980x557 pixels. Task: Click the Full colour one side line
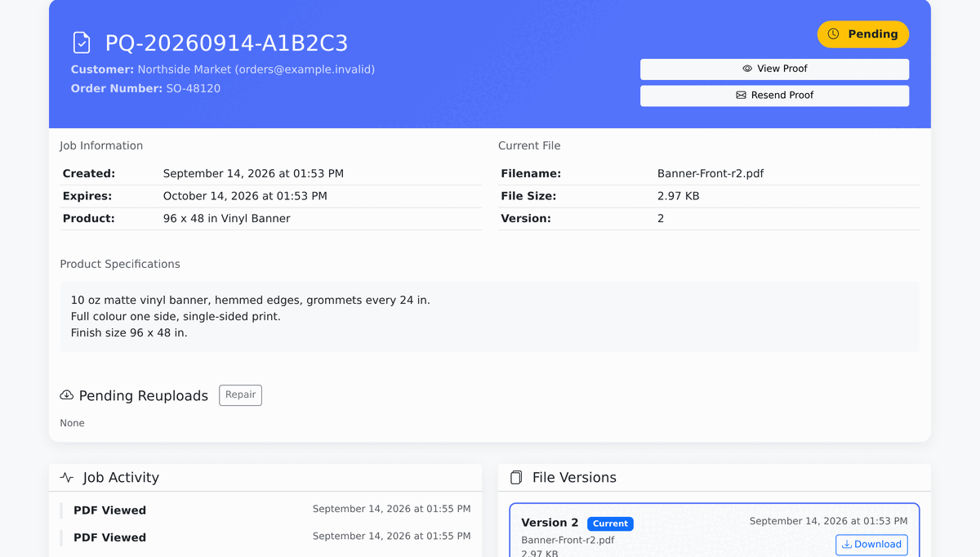click(176, 317)
